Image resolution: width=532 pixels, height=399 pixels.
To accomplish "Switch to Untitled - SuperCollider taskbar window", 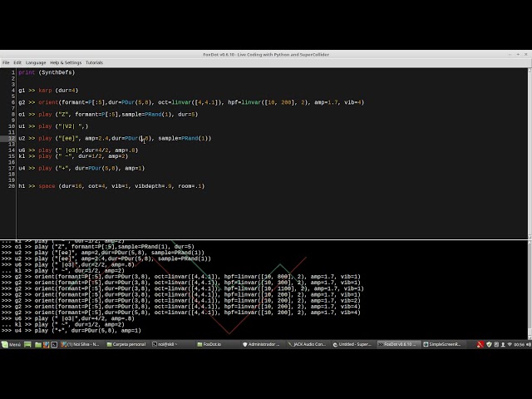I will click(352, 344).
